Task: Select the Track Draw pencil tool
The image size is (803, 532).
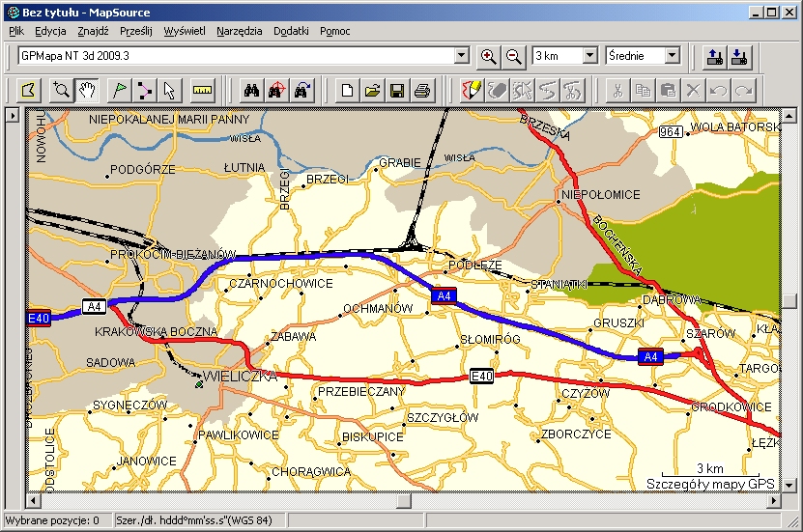Action: tap(472, 91)
